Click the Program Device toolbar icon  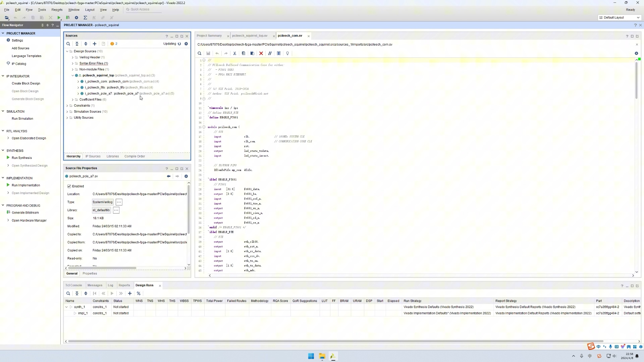68,17
